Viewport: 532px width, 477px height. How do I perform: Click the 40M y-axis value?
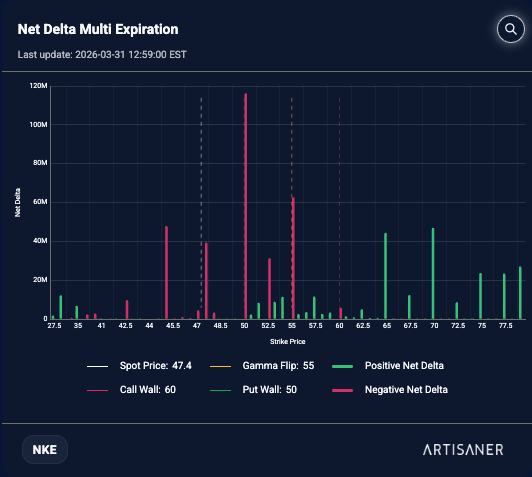pos(40,241)
